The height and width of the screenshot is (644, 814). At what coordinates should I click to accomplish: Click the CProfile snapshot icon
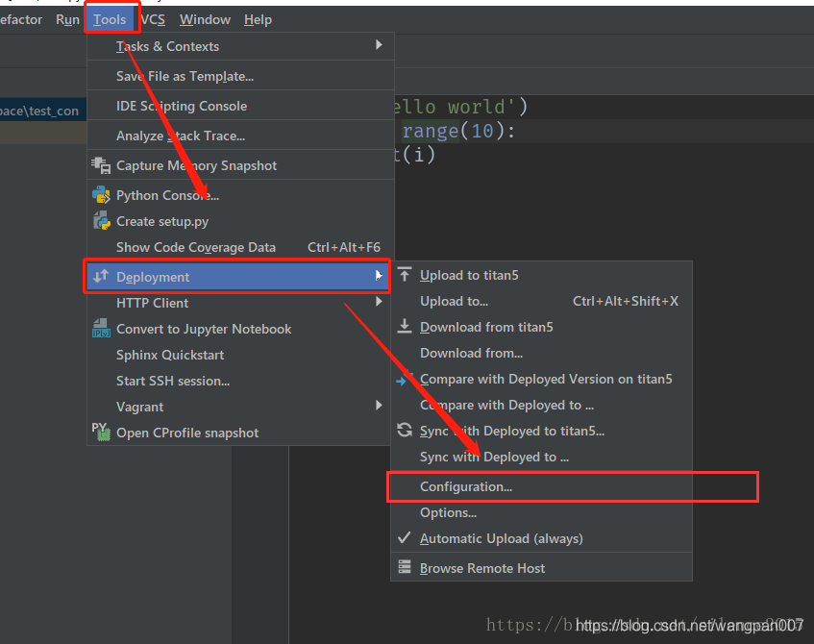(101, 433)
